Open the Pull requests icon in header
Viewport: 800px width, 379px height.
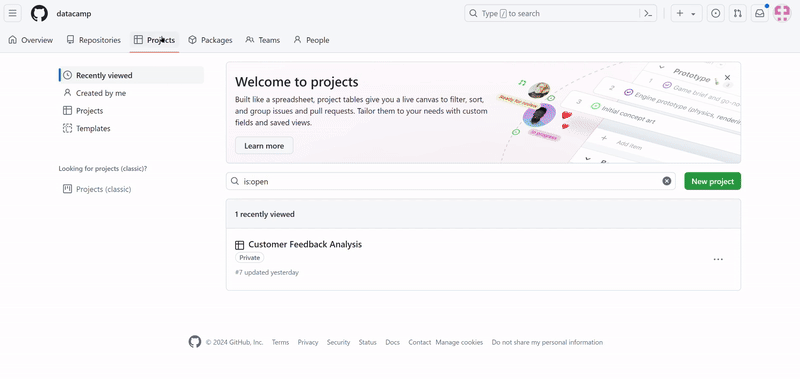pos(738,13)
